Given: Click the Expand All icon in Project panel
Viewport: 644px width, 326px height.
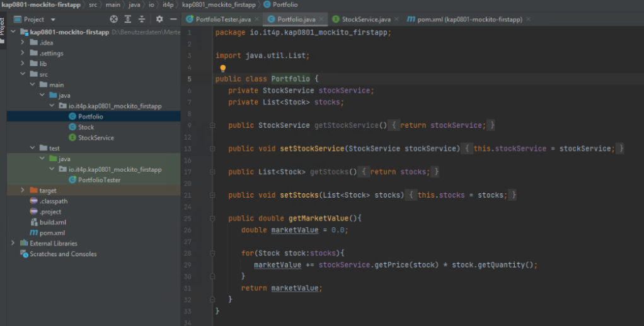Looking at the screenshot, I should pyautogui.click(x=128, y=20).
